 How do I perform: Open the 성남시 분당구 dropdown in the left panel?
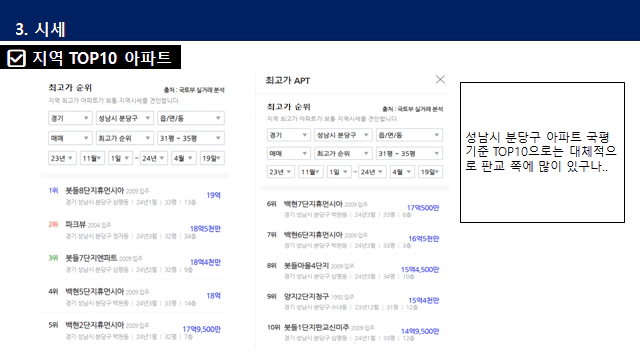click(x=125, y=118)
